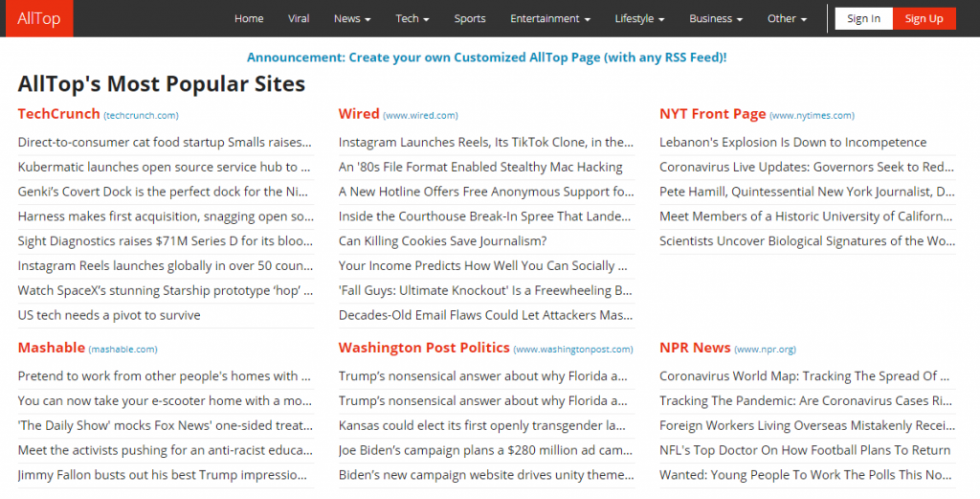Visit www.wired.com source link
Viewport: 980px width, 499px height.
(421, 116)
